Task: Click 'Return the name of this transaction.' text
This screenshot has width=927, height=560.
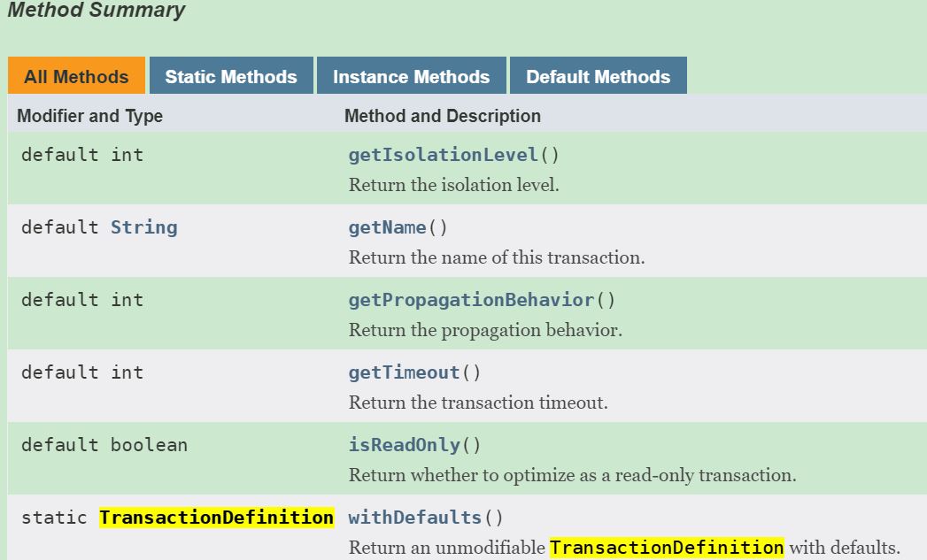Action: point(497,257)
